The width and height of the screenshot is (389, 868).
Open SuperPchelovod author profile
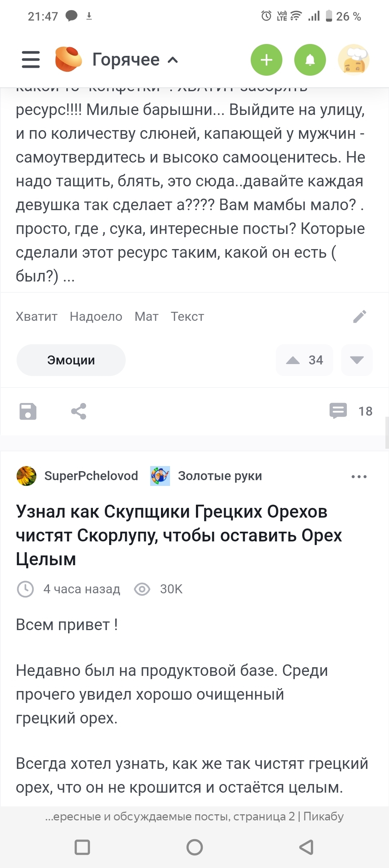click(91, 476)
